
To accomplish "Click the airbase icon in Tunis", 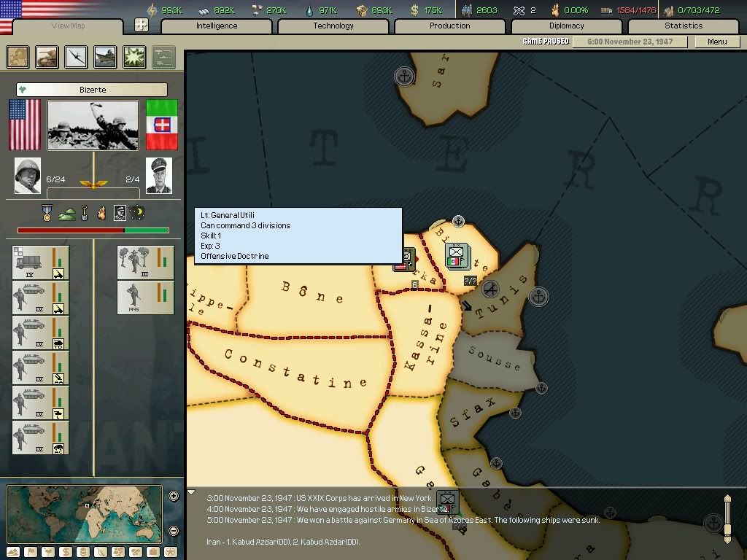I will coord(490,289).
